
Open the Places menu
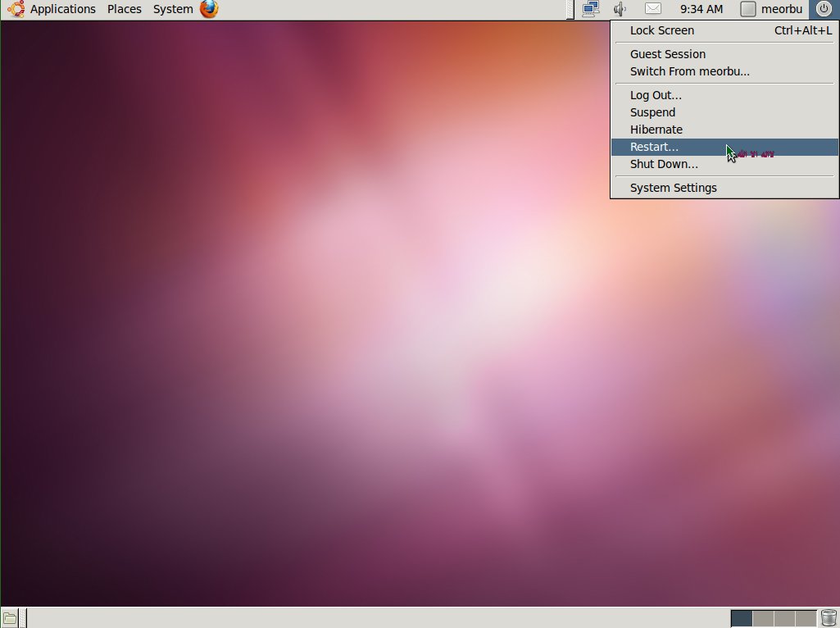click(x=124, y=9)
